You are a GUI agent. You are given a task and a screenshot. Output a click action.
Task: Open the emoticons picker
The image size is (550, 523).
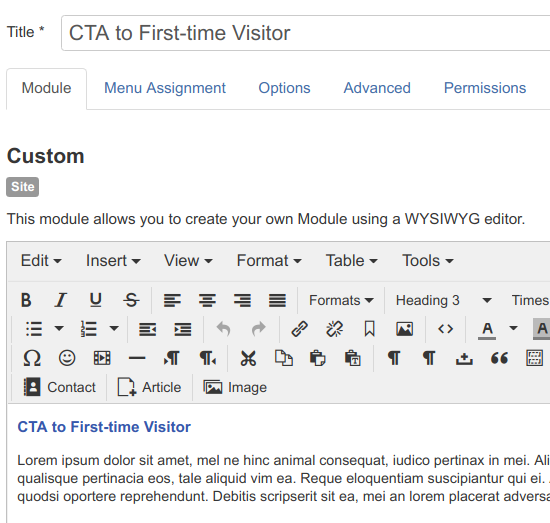tap(67, 358)
